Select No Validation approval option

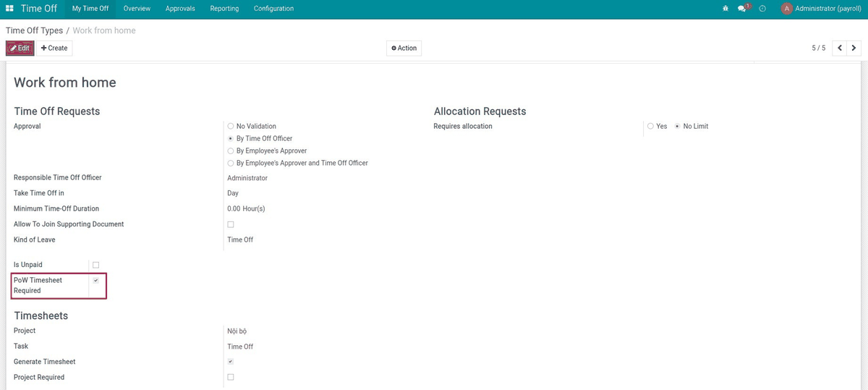[x=231, y=126]
